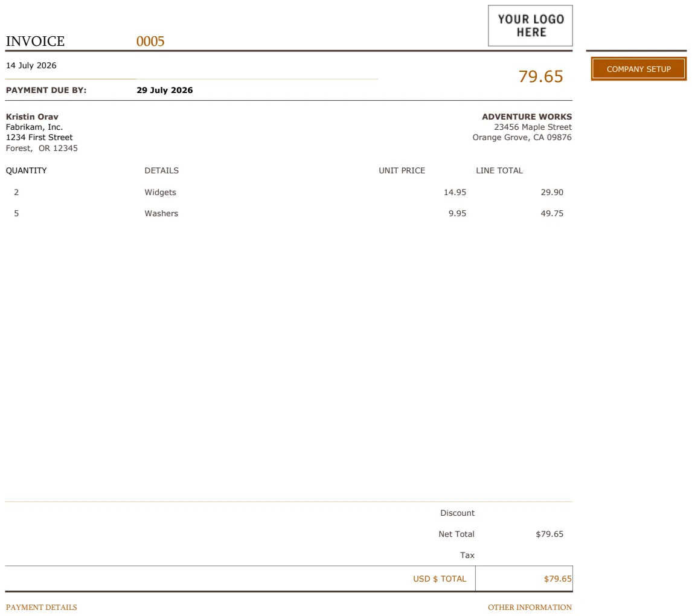Click the UNIT PRICE column header
692x616 pixels.
point(402,170)
